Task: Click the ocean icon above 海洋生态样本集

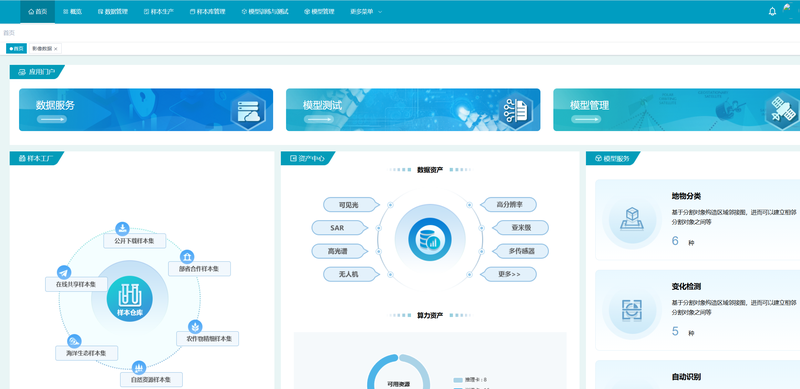Action: click(x=74, y=341)
